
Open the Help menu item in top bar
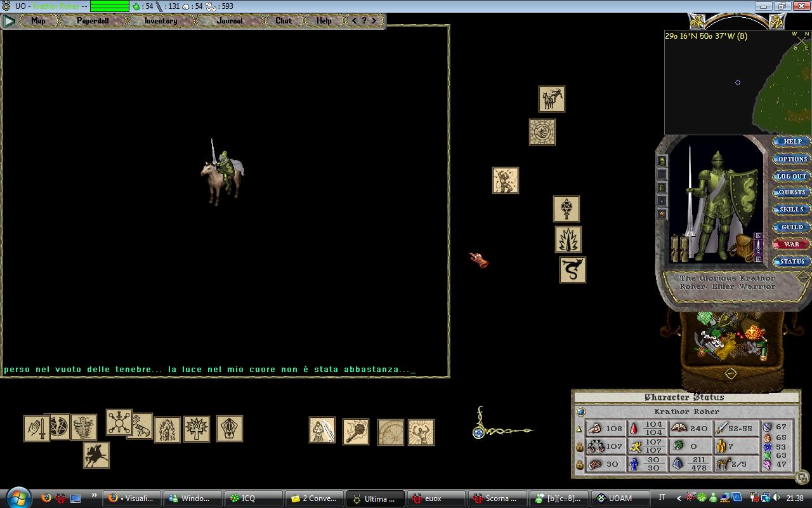324,21
